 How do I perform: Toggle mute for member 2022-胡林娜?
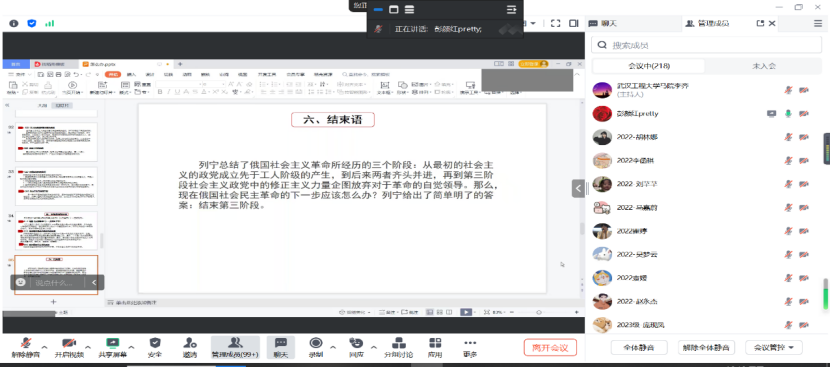788,137
